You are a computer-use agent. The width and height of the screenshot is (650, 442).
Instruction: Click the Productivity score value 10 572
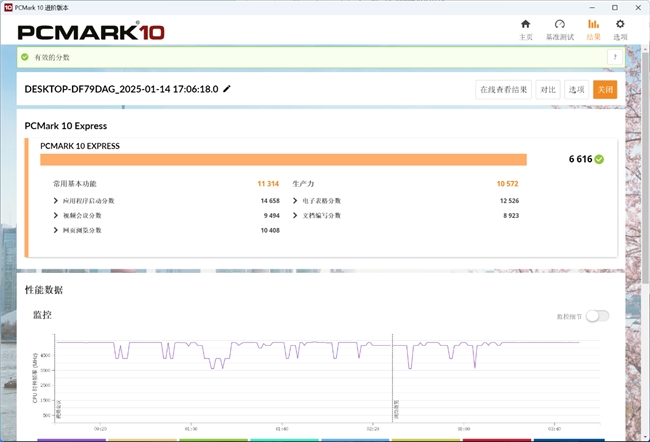pyautogui.click(x=507, y=184)
